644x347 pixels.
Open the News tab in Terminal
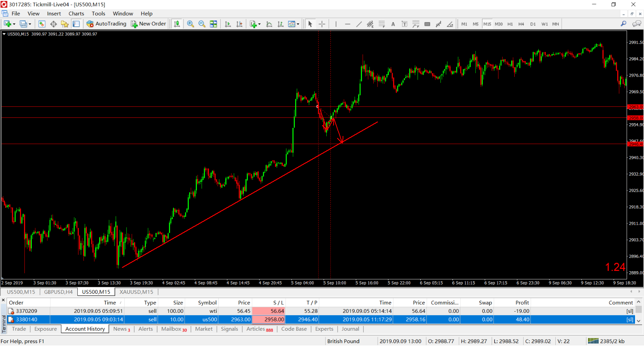pos(122,329)
